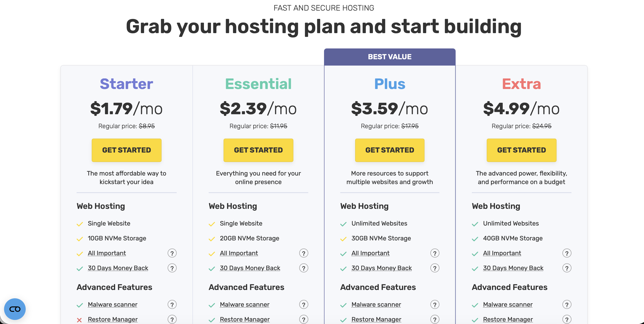Click help icon for Plus 30 Days Money Back
644x324 pixels.
pos(435,268)
